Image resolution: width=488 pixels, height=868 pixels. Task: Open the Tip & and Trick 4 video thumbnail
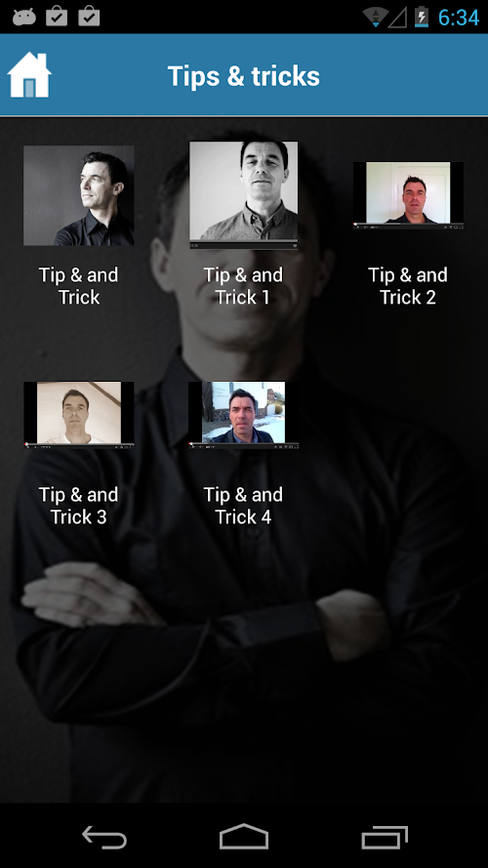pos(243,415)
